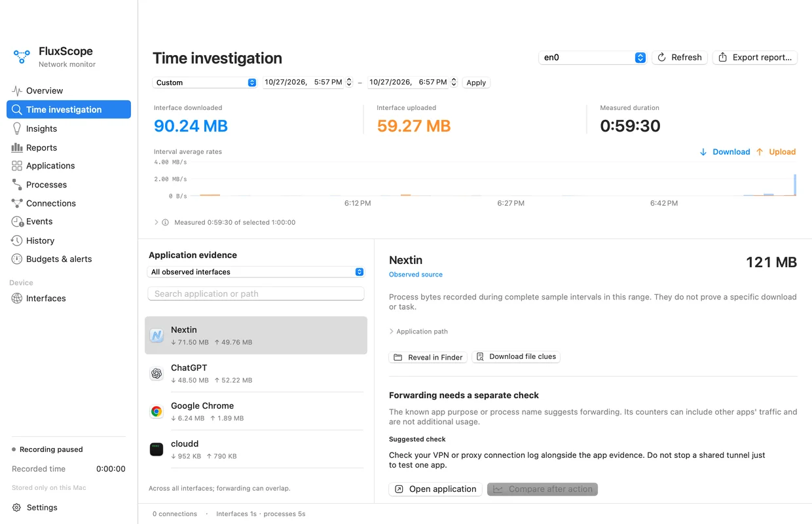Click the traffic spike at chart's right end
Viewport: 812px width, 524px height.
(x=795, y=185)
